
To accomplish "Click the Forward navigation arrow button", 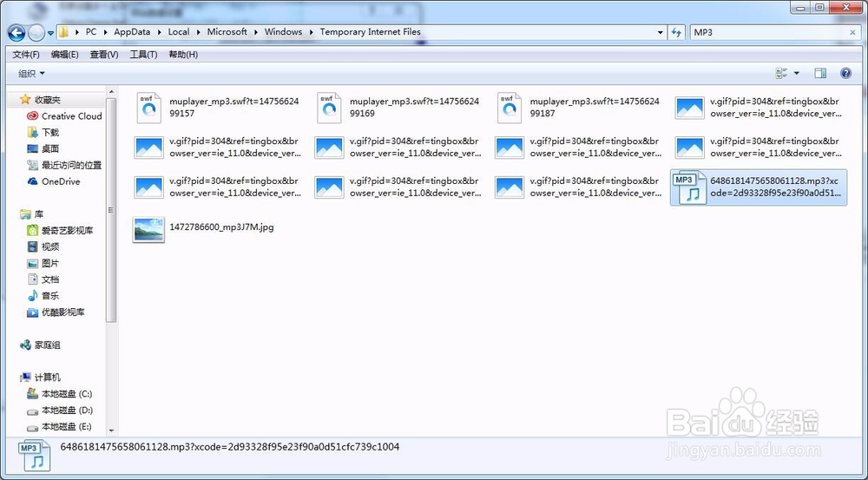I will (x=36, y=33).
